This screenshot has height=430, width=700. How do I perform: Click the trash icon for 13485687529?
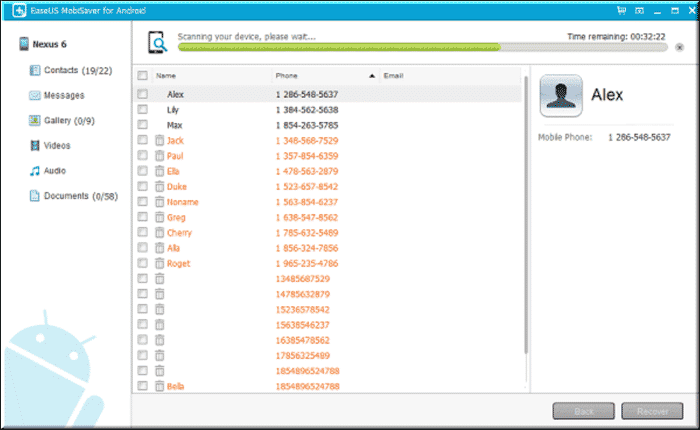click(159, 279)
